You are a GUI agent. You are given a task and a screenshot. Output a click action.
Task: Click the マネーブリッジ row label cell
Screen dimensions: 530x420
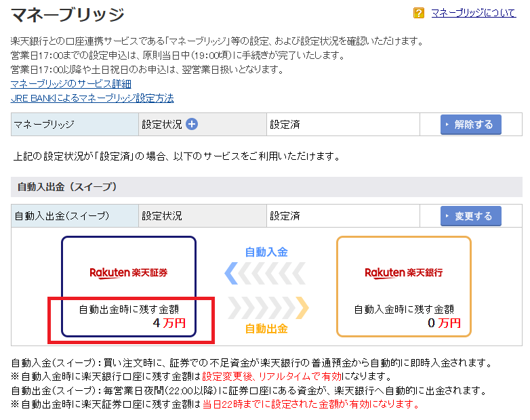point(75,125)
